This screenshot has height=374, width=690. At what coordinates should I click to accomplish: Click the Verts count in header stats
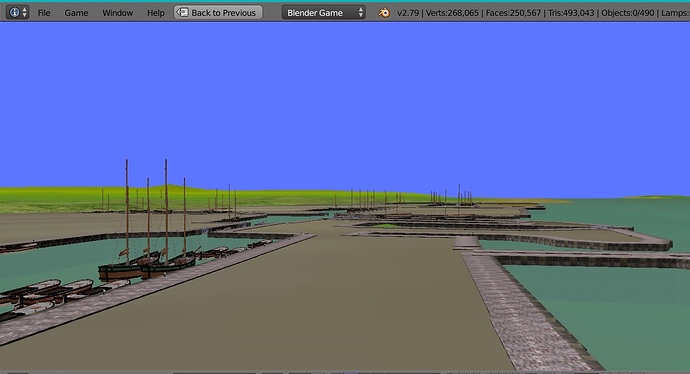[x=452, y=13]
